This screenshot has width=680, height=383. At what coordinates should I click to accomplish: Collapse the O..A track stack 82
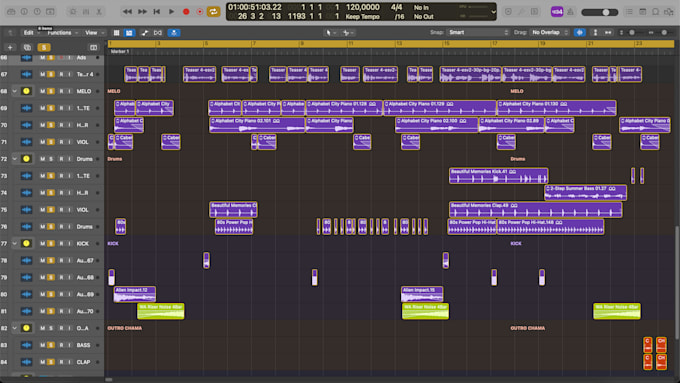pyautogui.click(x=14, y=328)
